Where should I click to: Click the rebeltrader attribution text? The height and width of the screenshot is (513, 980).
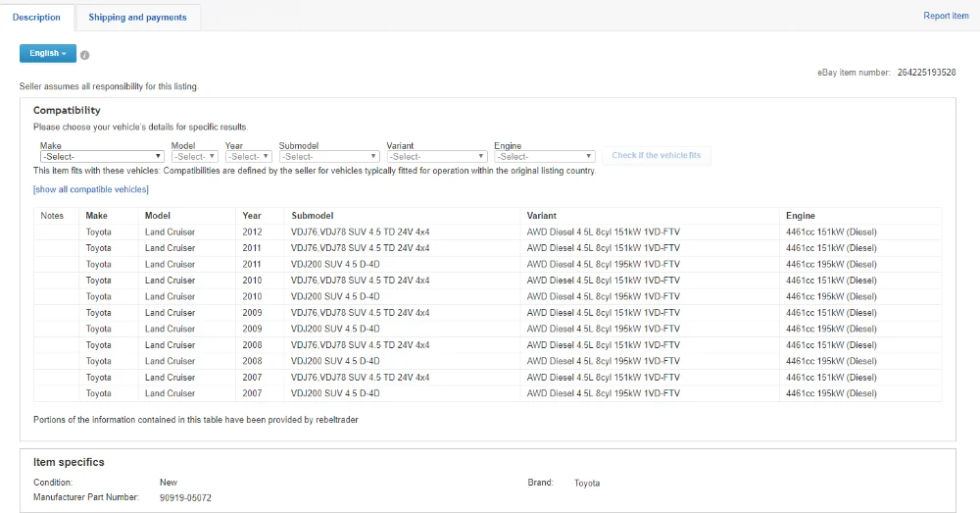click(196, 420)
